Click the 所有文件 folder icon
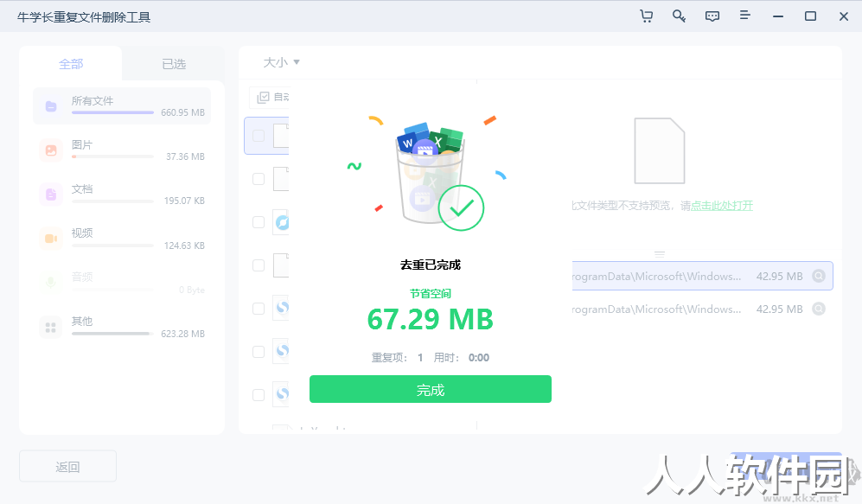 coord(51,106)
